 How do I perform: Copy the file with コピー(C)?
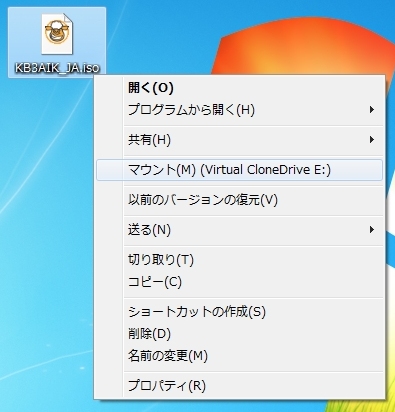239,282
